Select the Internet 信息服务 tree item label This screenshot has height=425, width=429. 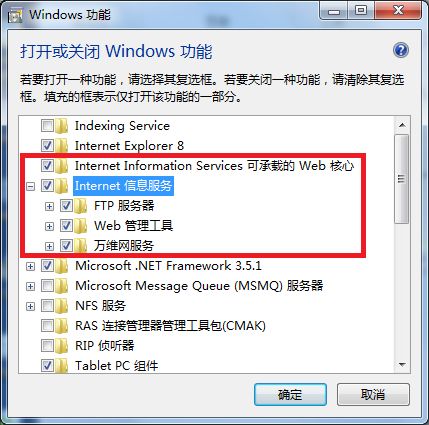[x=123, y=186]
